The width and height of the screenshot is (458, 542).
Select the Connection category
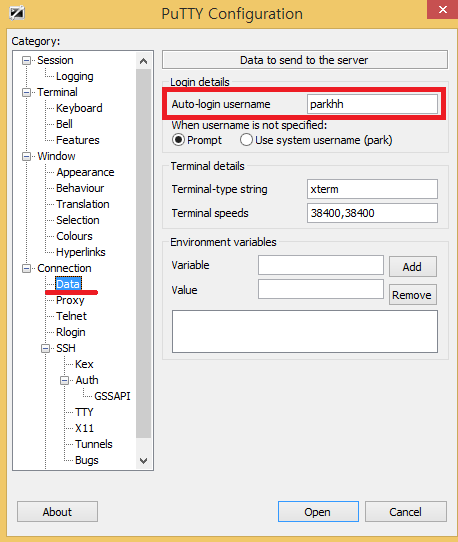tap(64, 268)
